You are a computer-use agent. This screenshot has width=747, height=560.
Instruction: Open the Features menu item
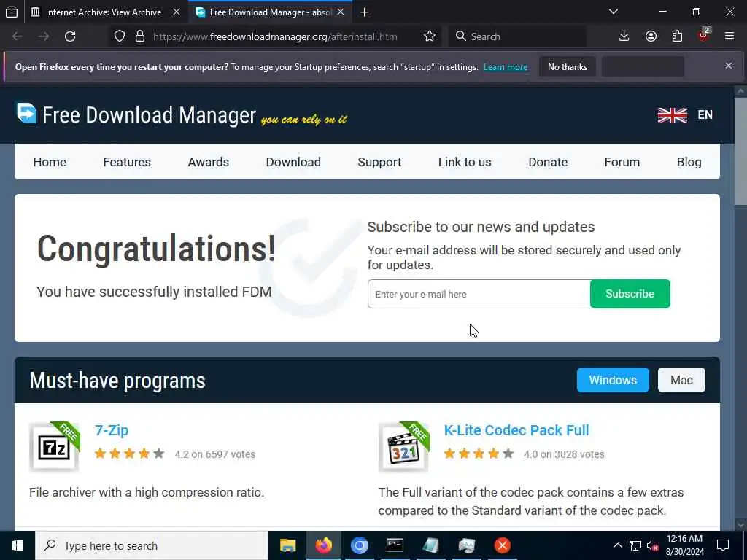pyautogui.click(x=127, y=162)
